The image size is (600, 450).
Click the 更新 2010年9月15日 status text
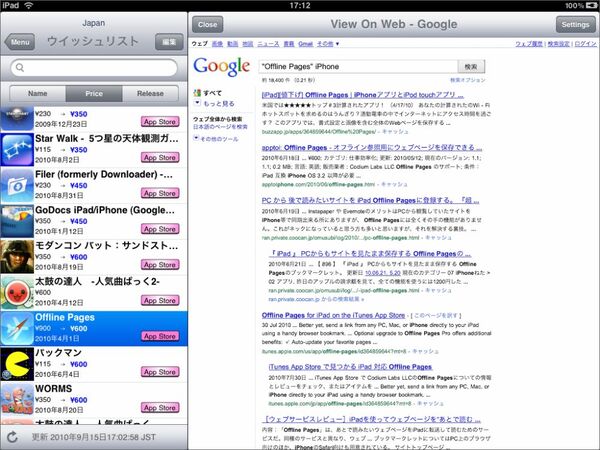tap(94, 437)
